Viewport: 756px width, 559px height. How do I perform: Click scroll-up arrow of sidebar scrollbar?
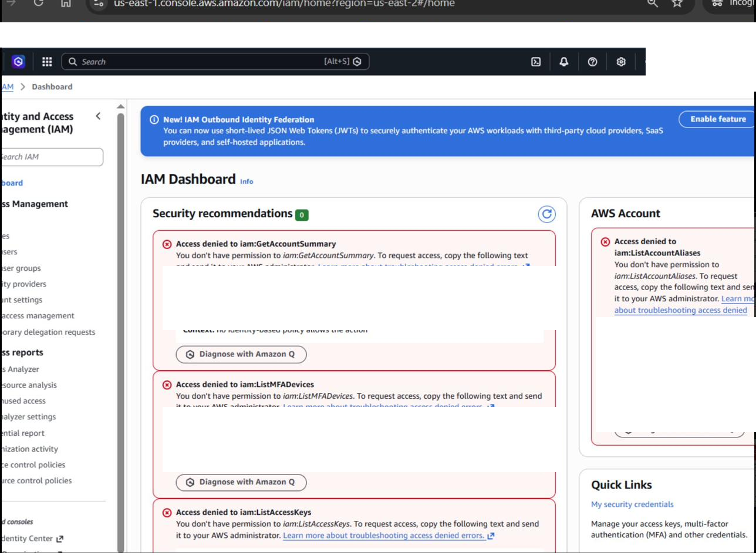(121, 106)
